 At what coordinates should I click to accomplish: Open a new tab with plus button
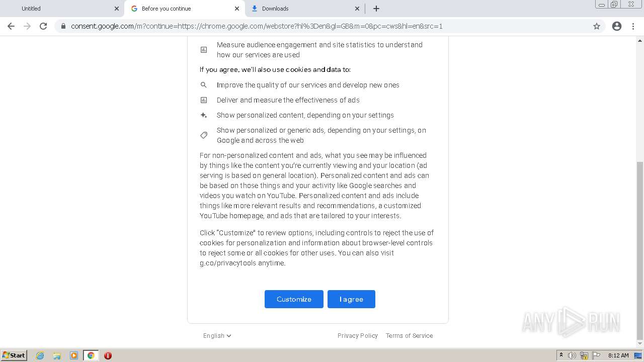pyautogui.click(x=376, y=9)
